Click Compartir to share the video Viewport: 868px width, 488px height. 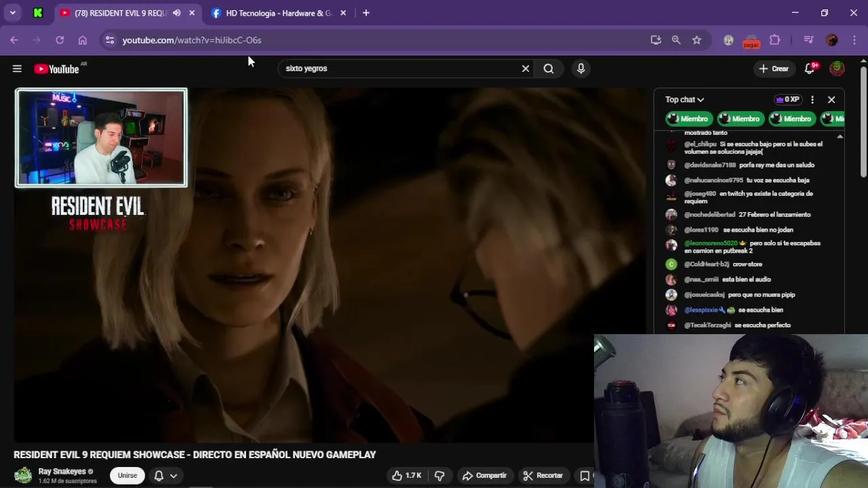coord(484,476)
